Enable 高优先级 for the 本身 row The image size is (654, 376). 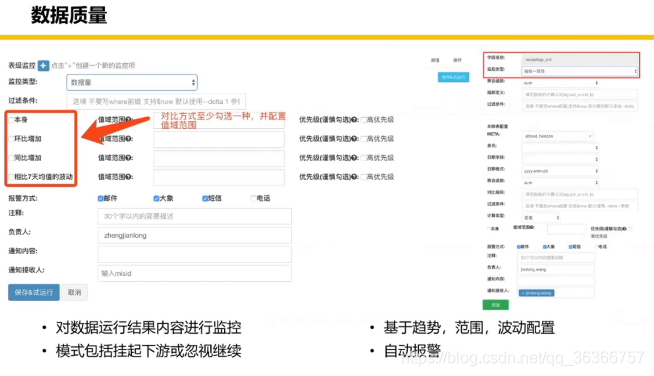pos(364,120)
